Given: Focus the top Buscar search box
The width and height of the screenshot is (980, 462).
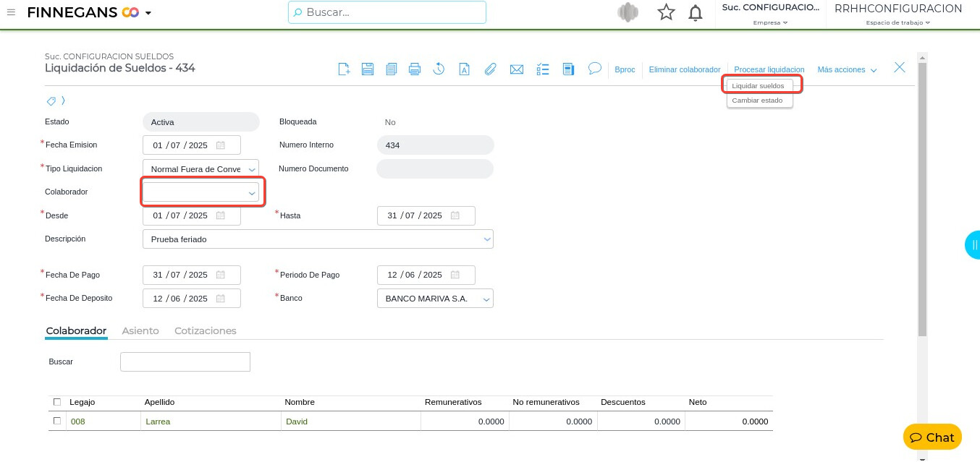Looking at the screenshot, I should click(387, 12).
